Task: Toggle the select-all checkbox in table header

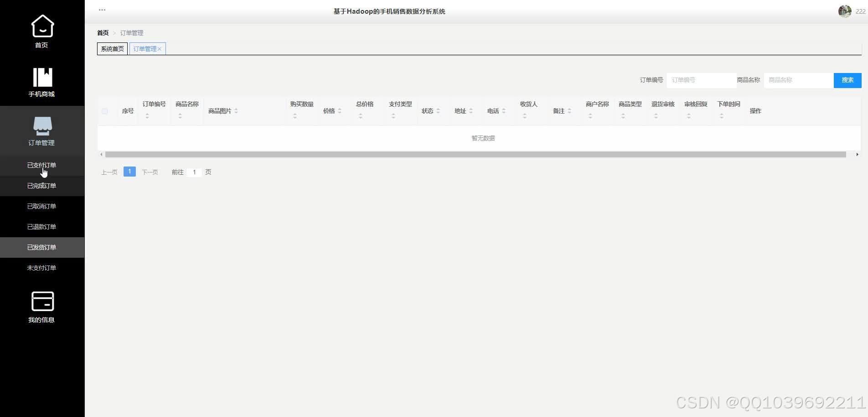Action: pyautogui.click(x=104, y=111)
